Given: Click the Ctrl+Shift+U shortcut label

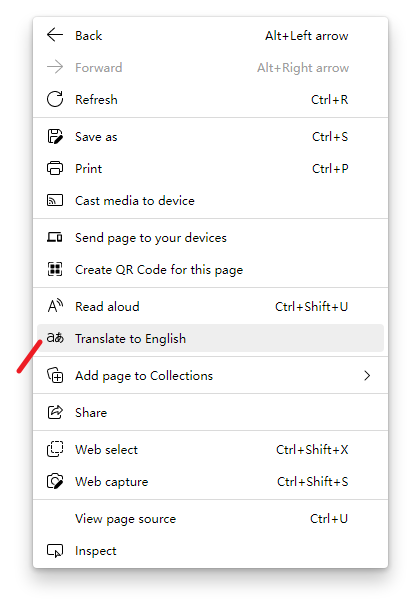Looking at the screenshot, I should (311, 306).
